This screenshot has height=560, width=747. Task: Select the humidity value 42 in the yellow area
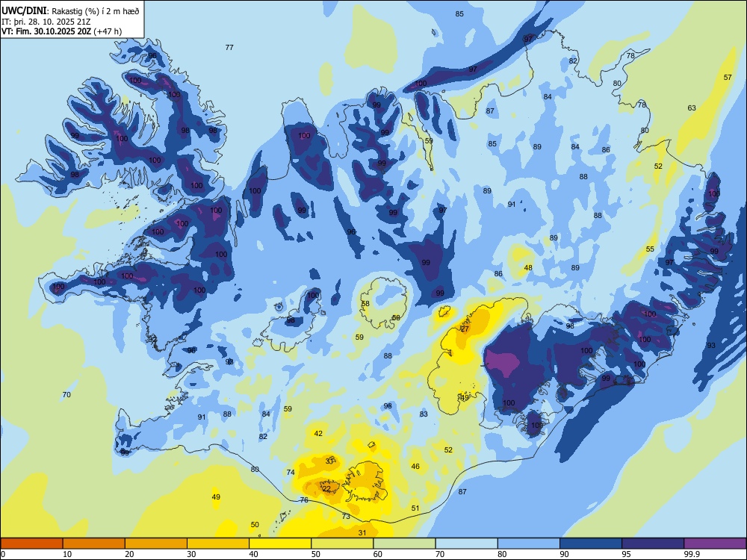coord(319,433)
